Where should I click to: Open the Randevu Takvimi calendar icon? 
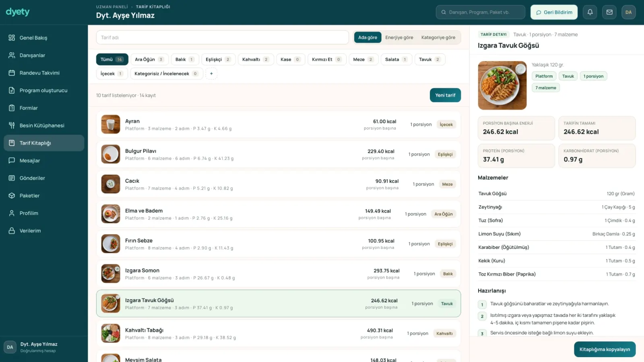(x=12, y=73)
